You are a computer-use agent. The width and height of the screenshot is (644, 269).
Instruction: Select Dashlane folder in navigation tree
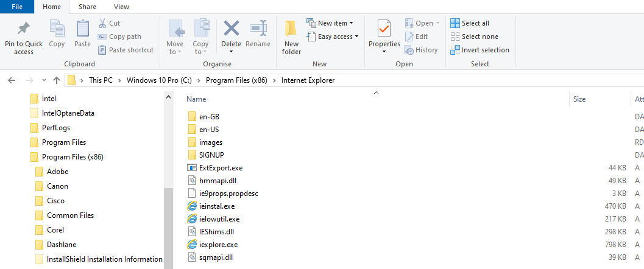point(56,245)
